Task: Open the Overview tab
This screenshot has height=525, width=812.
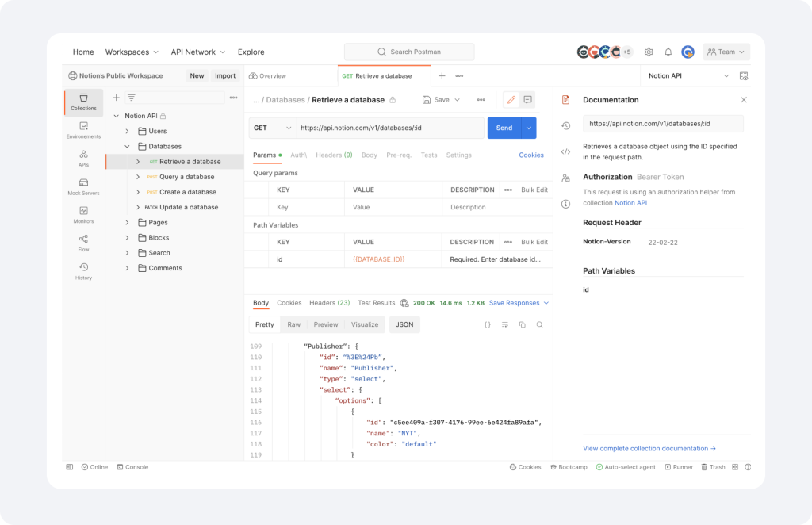Action: pyautogui.click(x=268, y=75)
